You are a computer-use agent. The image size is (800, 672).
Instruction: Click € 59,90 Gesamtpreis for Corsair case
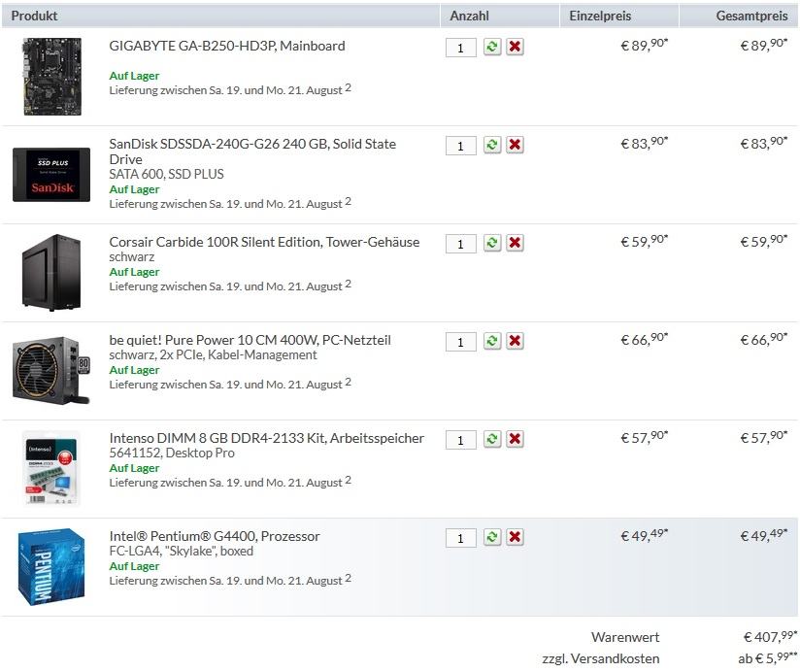click(x=763, y=241)
